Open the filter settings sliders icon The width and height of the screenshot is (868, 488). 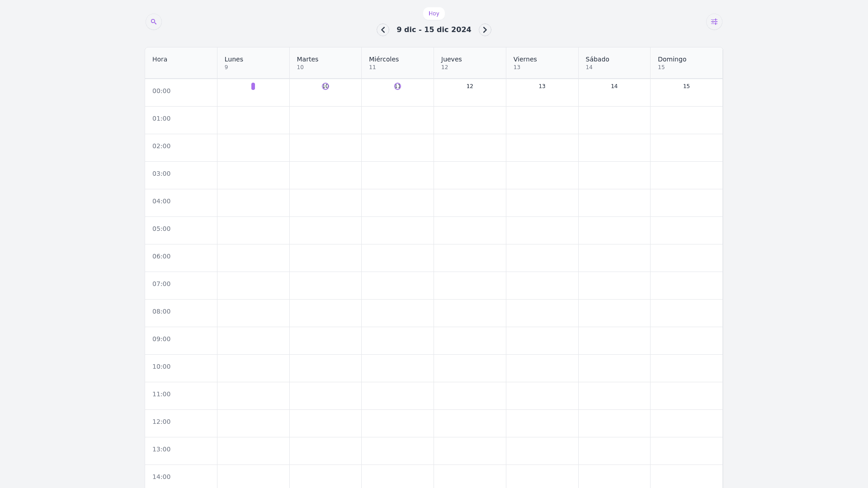pyautogui.click(x=714, y=22)
